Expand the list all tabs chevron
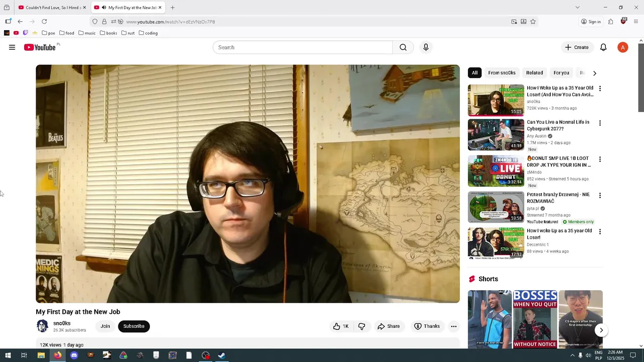644x362 pixels. coord(577,8)
